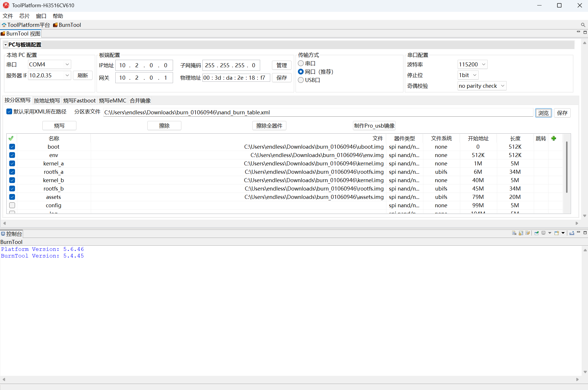Check the config partition checkbox
The image size is (588, 390).
coord(12,205)
